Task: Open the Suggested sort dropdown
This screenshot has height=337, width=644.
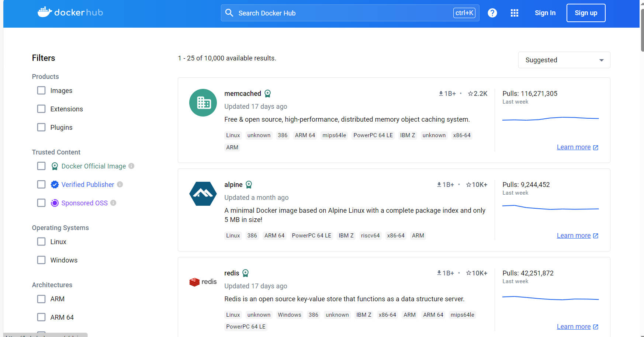Action: point(564,60)
